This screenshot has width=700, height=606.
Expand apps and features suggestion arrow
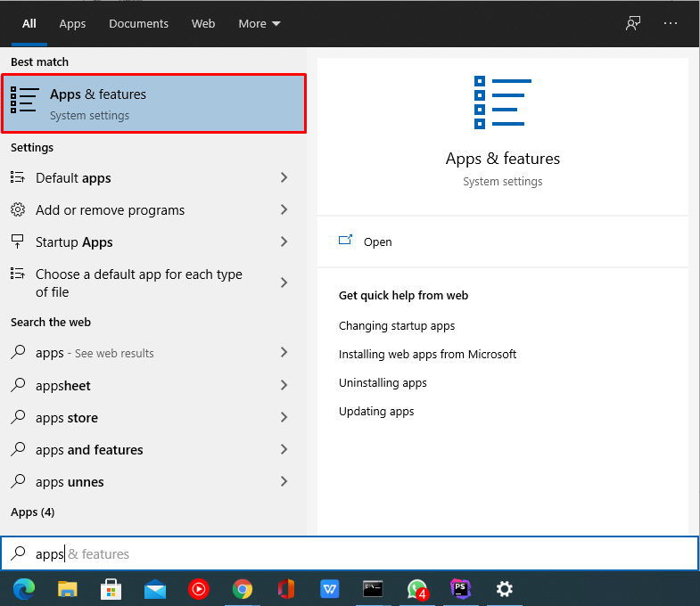pyautogui.click(x=284, y=449)
